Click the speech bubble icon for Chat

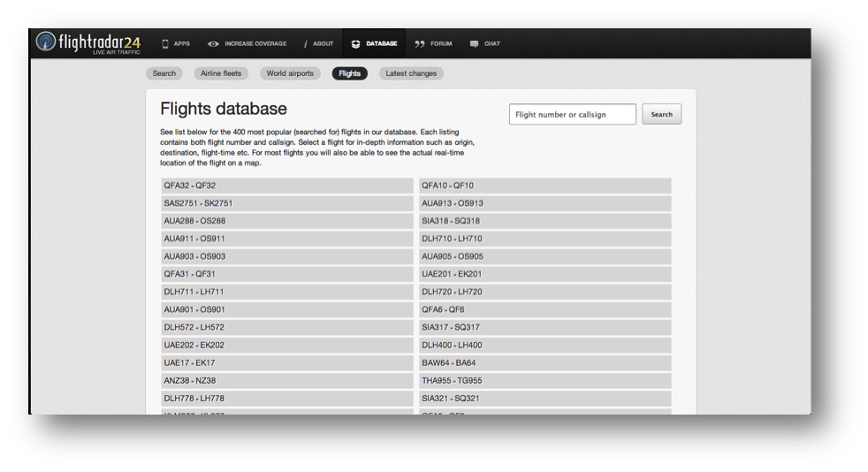pos(474,43)
